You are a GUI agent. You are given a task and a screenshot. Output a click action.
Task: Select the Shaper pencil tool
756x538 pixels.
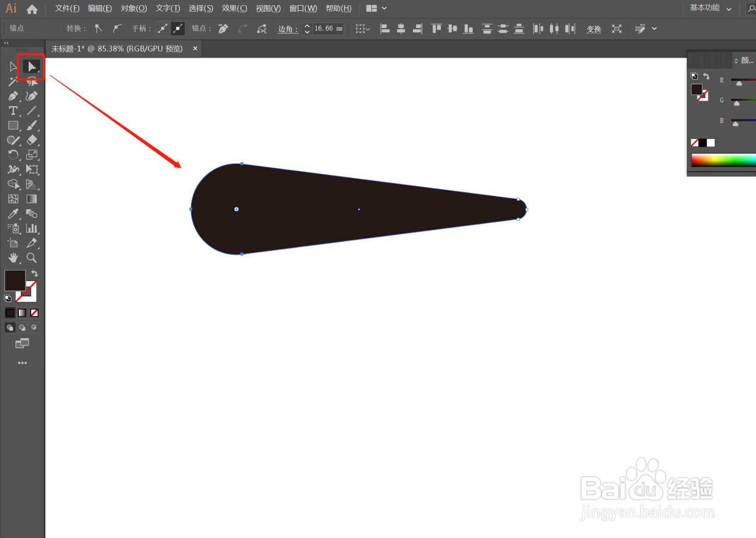(x=13, y=140)
